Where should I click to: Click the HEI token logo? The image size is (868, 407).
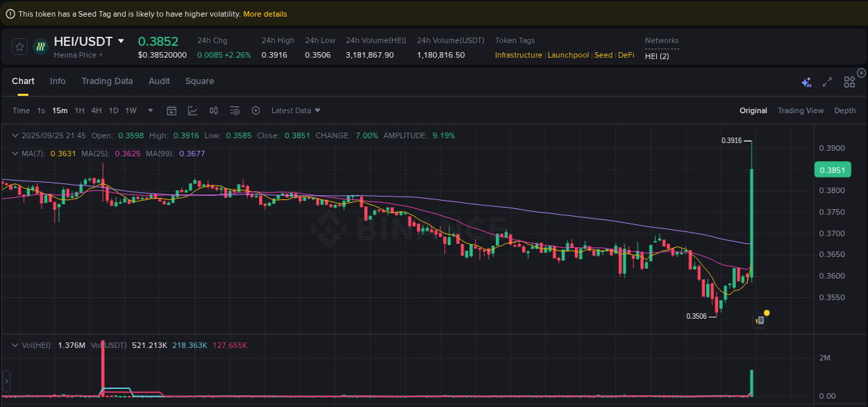click(x=40, y=46)
